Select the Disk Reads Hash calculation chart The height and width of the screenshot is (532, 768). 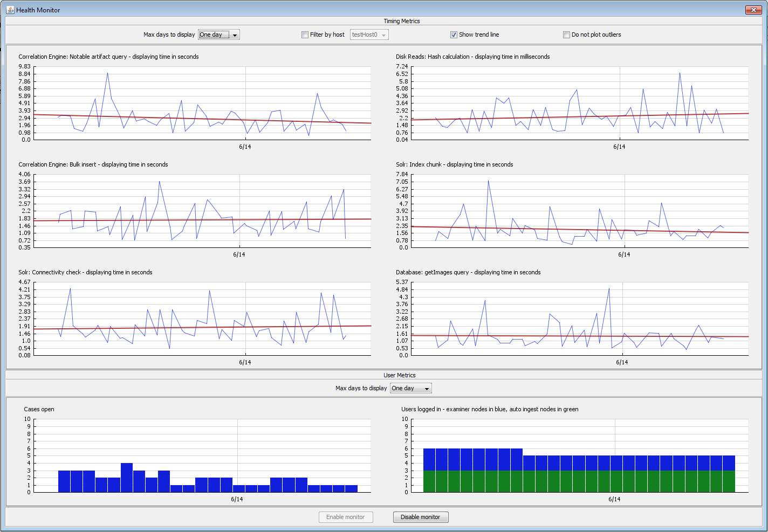(580, 103)
